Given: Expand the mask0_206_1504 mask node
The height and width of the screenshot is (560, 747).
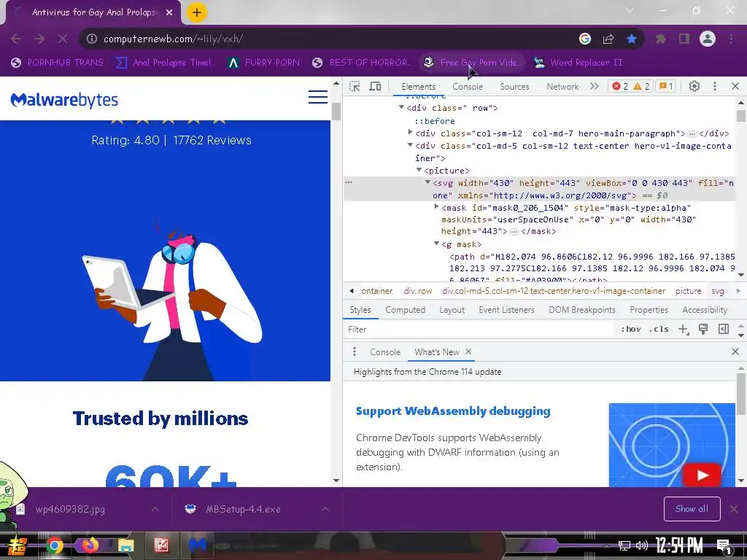Looking at the screenshot, I should 436,206.
